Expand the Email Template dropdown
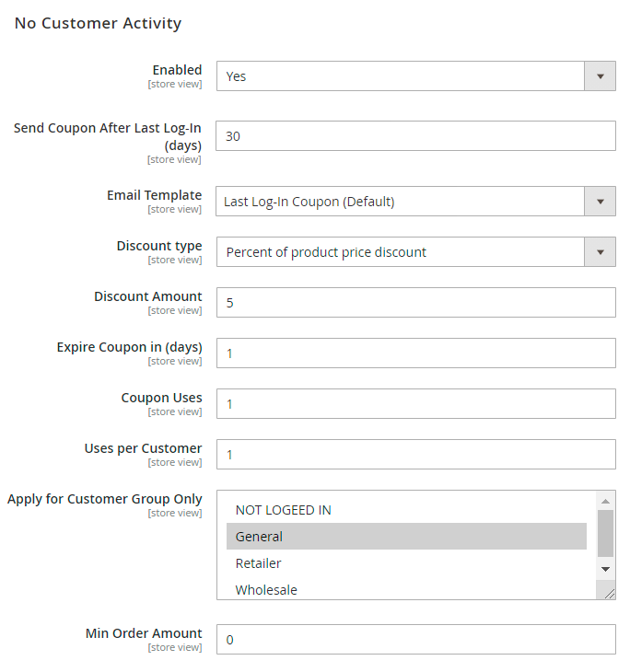This screenshot has width=630, height=672. pyautogui.click(x=401, y=202)
